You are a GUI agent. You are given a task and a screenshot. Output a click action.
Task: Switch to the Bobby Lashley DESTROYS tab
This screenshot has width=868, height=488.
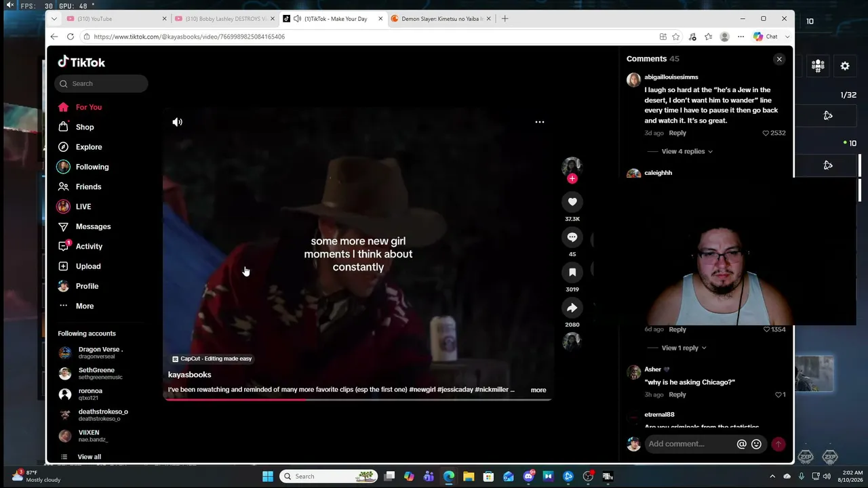point(225,19)
